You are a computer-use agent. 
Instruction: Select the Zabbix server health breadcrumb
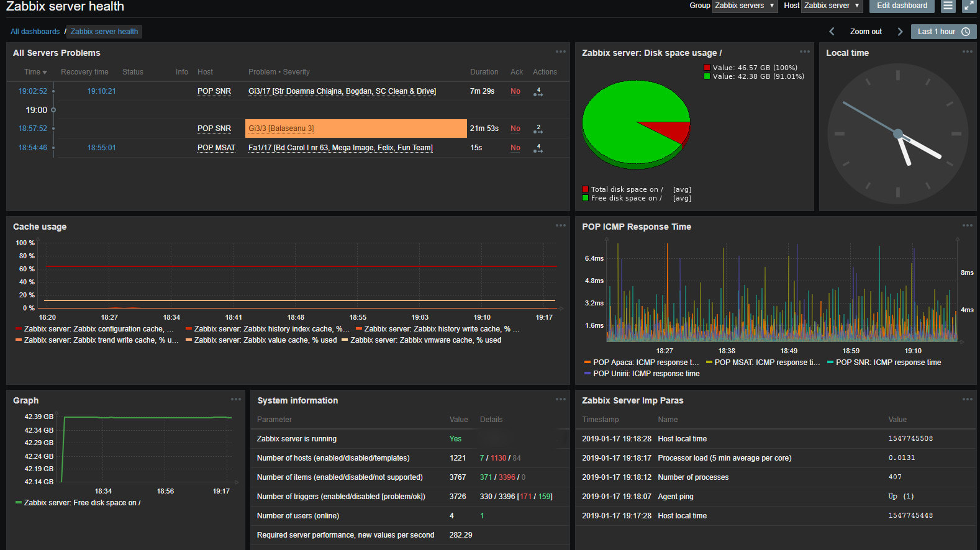[x=104, y=32]
